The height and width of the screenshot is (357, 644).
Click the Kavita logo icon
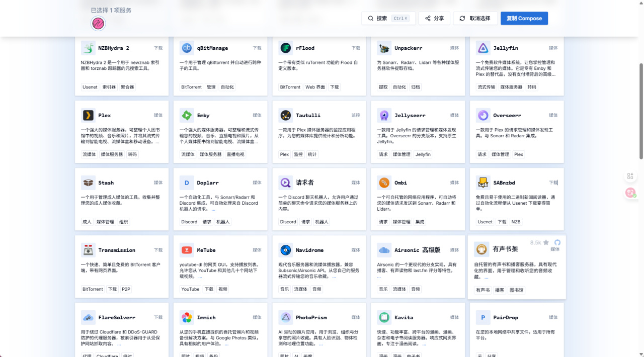coord(384,317)
